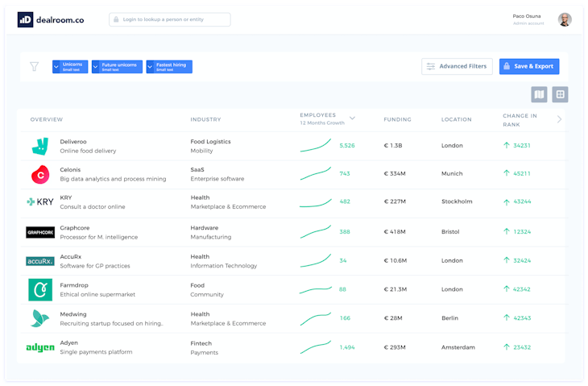Open Graphcore company name
The width and height of the screenshot is (588, 386).
coord(75,228)
